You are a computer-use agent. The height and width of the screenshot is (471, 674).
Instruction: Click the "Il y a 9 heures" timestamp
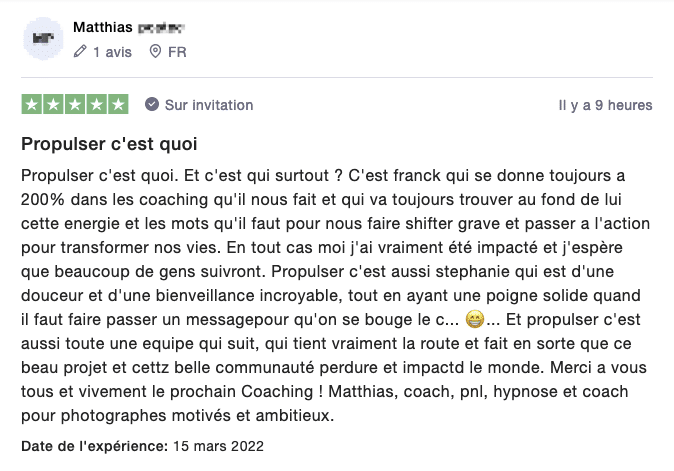coord(605,105)
